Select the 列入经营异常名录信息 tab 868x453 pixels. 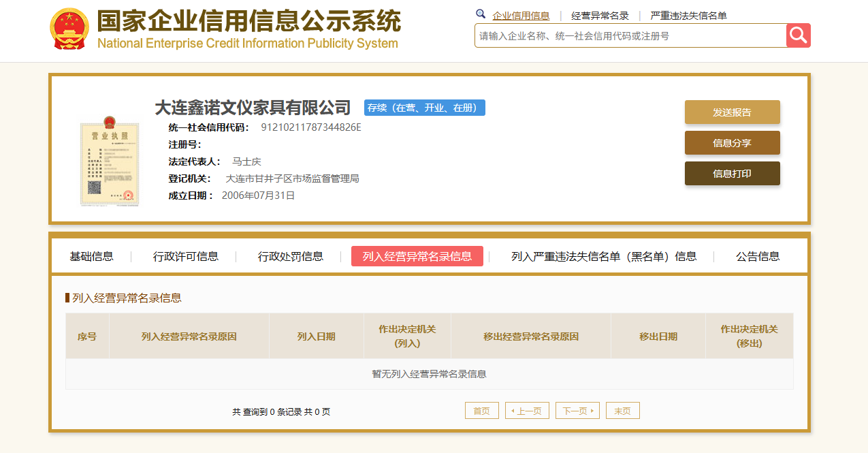click(x=417, y=256)
